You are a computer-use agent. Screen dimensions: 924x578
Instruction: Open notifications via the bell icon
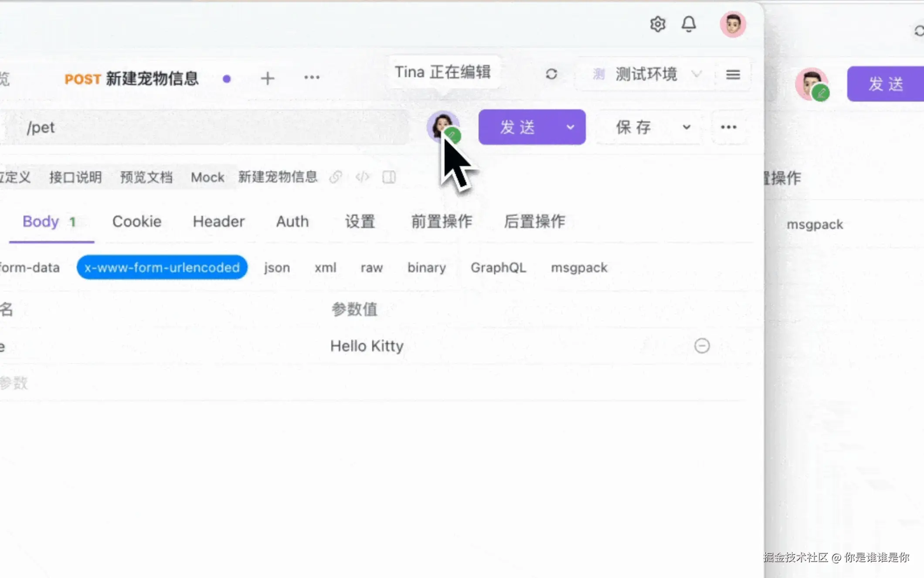tap(689, 24)
